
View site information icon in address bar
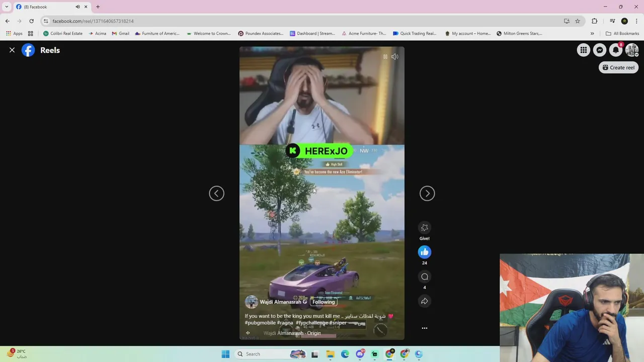pyautogui.click(x=46, y=21)
